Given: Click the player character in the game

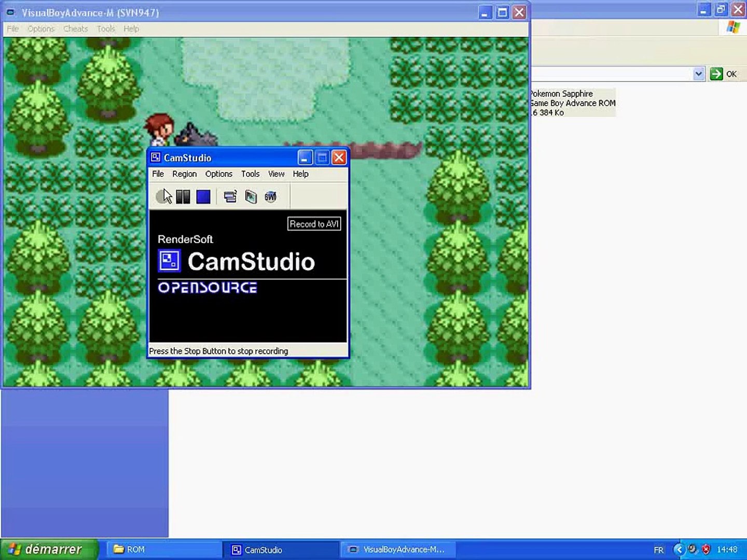Looking at the screenshot, I should 159,130.
